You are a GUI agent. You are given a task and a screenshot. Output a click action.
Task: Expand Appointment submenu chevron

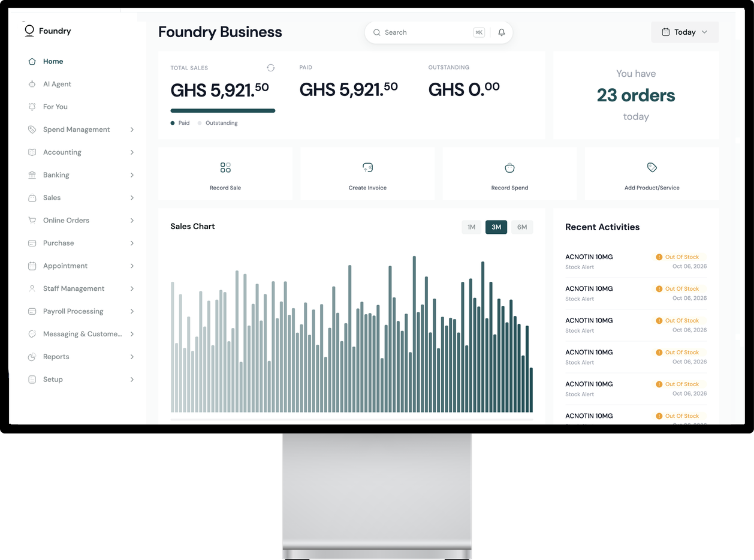coord(132,266)
